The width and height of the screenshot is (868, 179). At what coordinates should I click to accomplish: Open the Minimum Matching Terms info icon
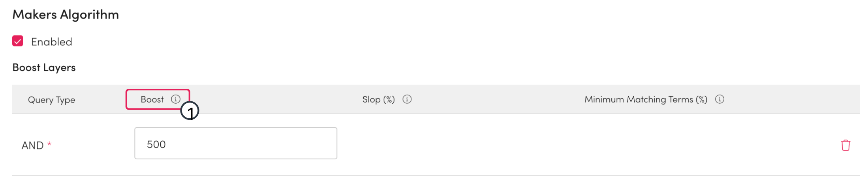(x=720, y=99)
